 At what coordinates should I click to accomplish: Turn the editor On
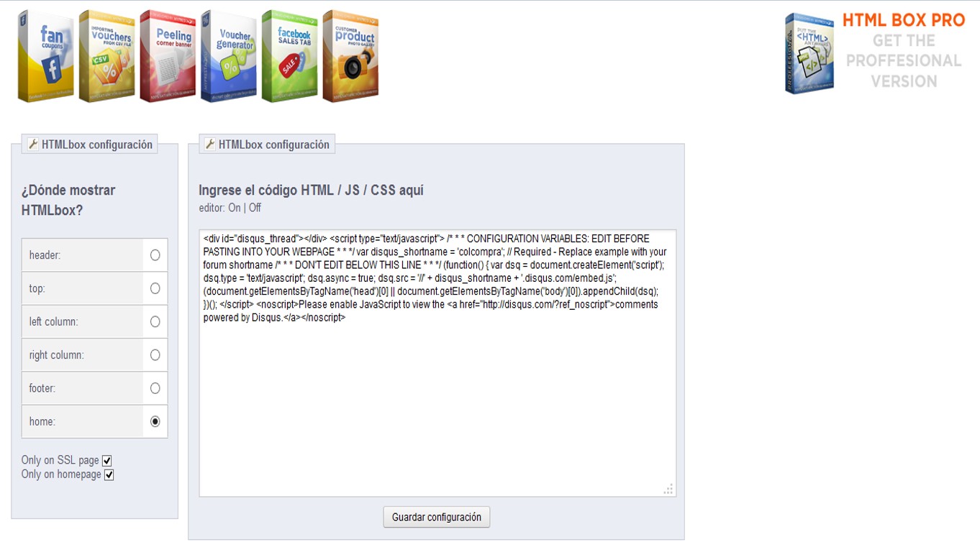[x=235, y=208]
